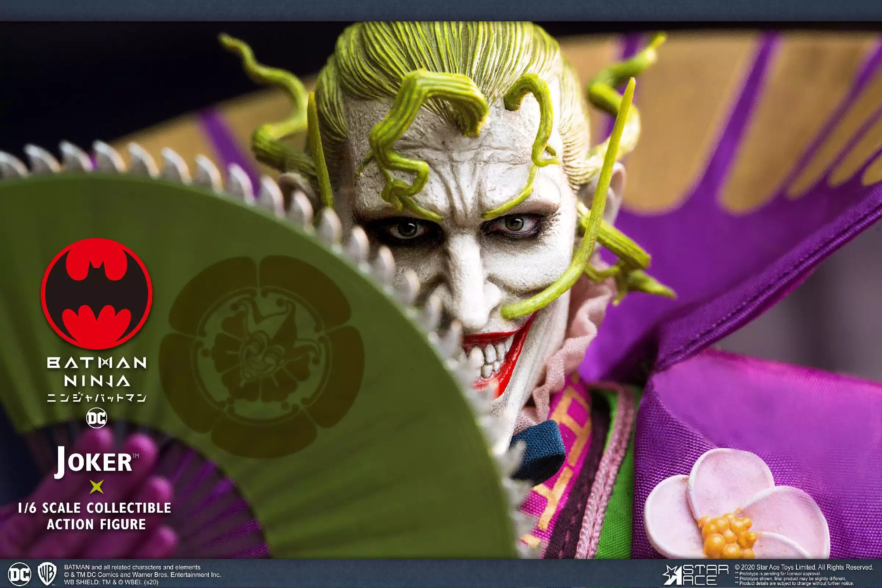Click '1/6 SCALE COLLECTIBLE' text

point(95,508)
